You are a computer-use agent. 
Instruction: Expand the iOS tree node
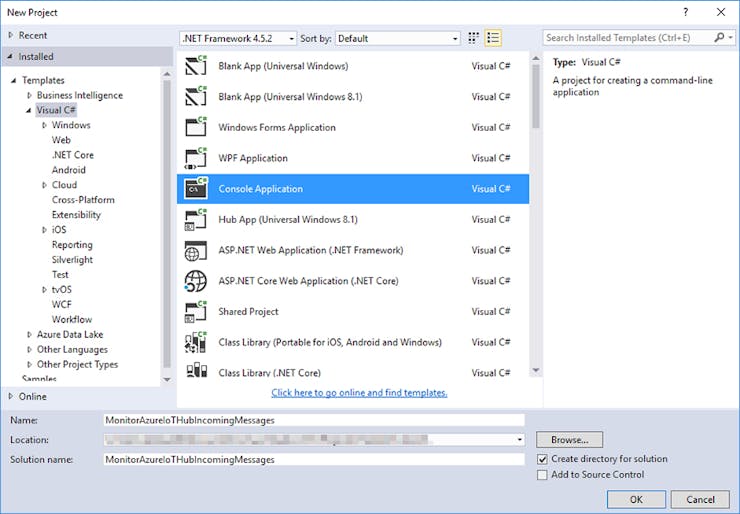tap(44, 230)
